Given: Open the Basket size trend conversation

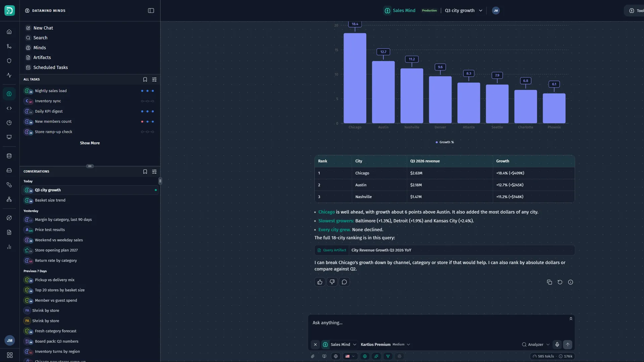Looking at the screenshot, I should [90, 200].
